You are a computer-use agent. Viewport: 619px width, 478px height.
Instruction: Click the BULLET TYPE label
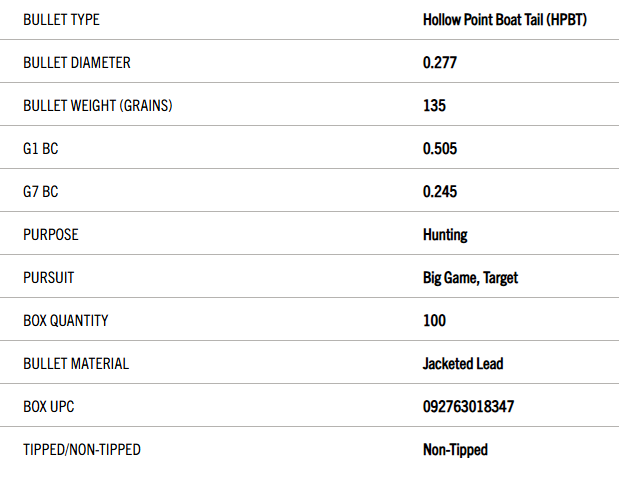coord(61,20)
